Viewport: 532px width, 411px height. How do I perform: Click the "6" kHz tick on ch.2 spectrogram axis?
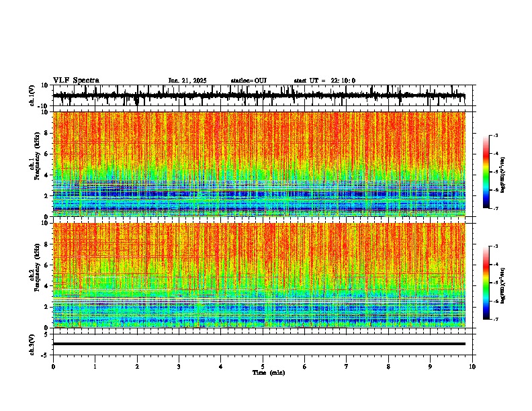click(x=47, y=265)
